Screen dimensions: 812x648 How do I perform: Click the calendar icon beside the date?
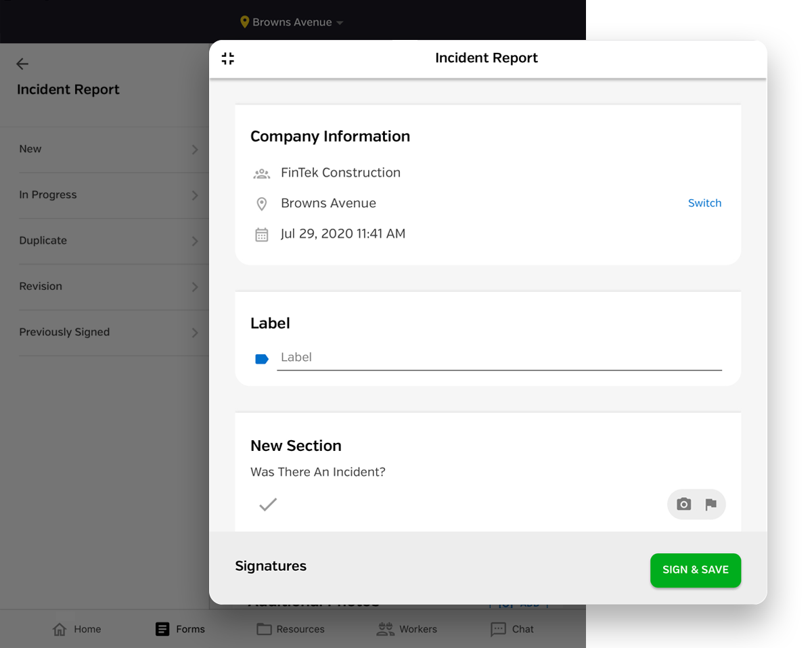tap(262, 234)
